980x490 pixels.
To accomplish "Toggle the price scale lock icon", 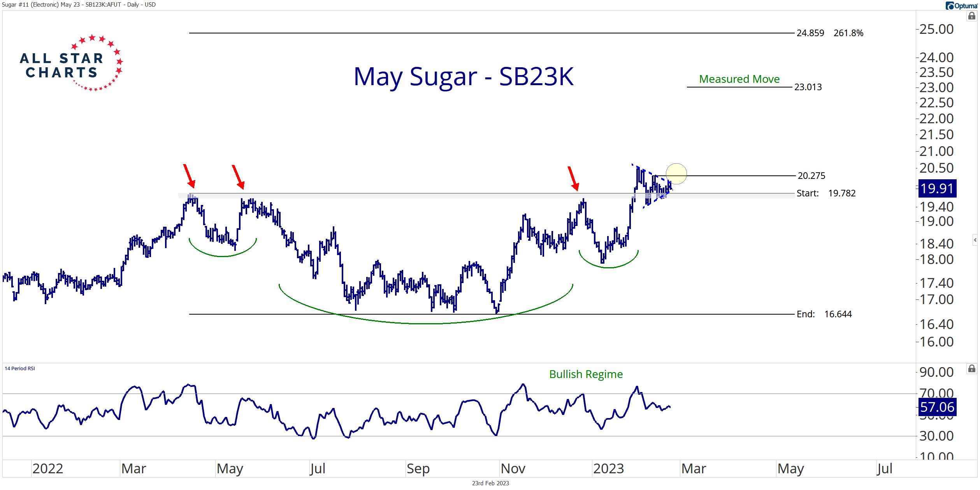I will click(x=971, y=16).
